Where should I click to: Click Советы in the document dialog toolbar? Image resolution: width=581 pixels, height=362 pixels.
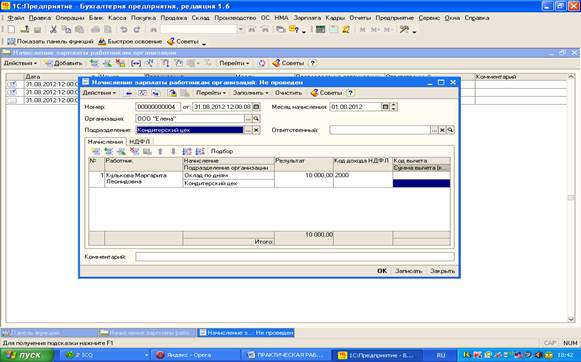click(x=326, y=93)
